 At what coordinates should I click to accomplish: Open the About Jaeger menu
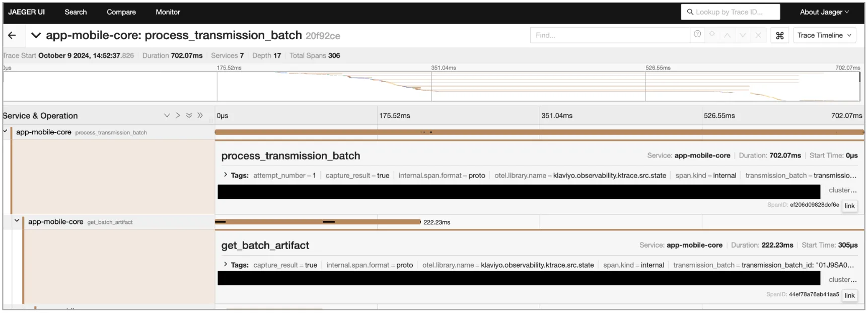[x=824, y=12]
